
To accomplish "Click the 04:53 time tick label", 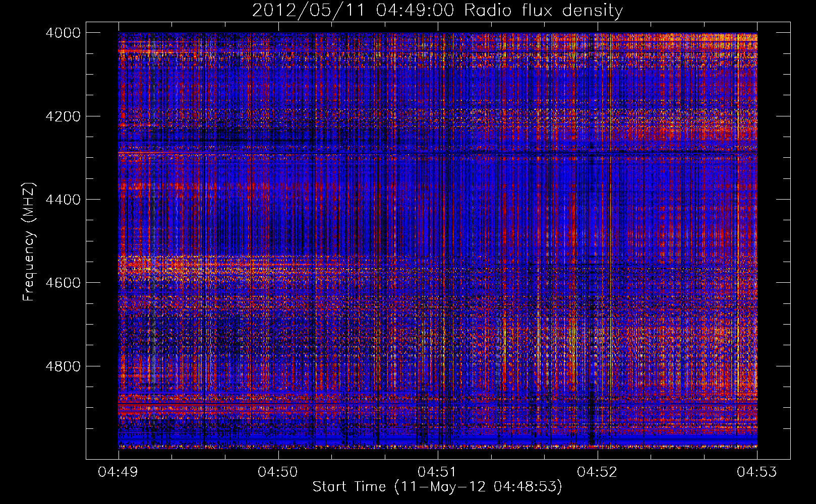I will (757, 472).
